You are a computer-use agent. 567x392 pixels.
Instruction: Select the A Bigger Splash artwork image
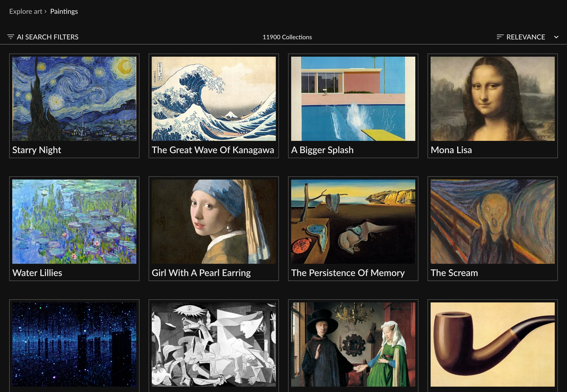pos(353,99)
